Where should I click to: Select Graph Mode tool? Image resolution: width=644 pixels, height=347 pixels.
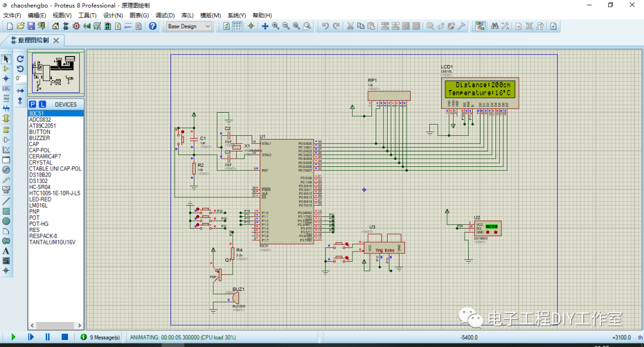(6, 150)
